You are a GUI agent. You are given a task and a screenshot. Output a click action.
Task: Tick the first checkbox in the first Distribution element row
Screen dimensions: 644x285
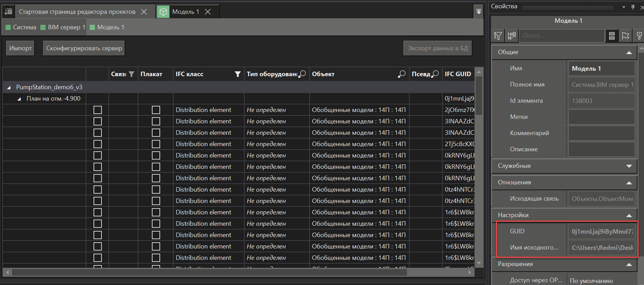click(x=98, y=110)
